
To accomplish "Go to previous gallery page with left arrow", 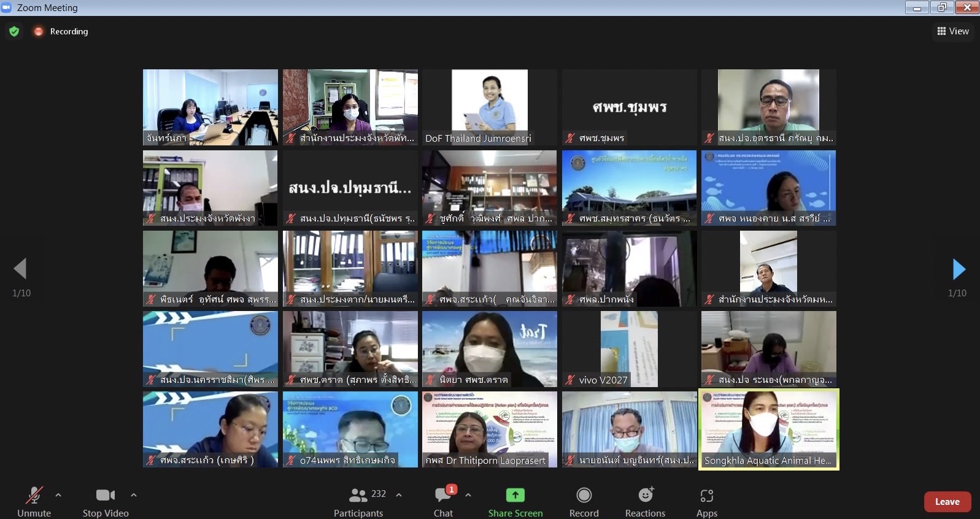I will click(x=20, y=269).
